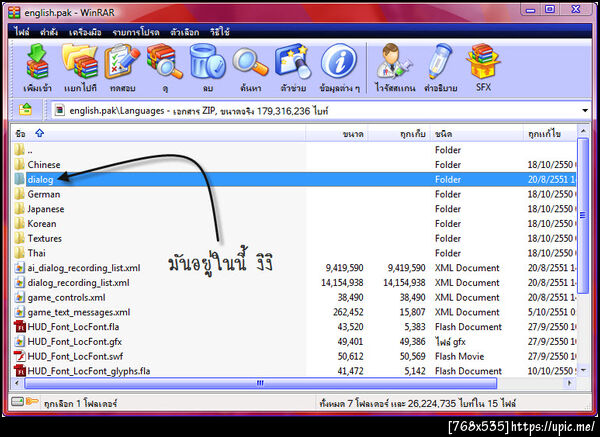Click 'ไฟล์ gfx' type cell
This screenshot has height=437, width=600.
450,341
